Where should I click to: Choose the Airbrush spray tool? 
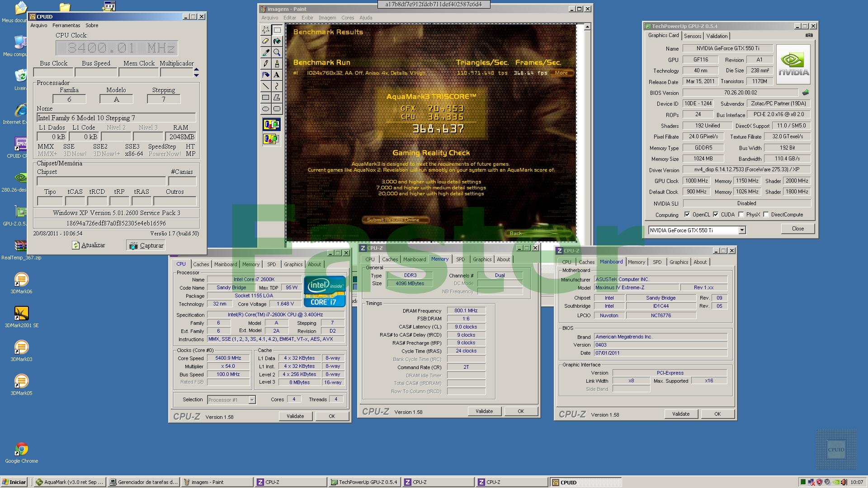(x=265, y=75)
